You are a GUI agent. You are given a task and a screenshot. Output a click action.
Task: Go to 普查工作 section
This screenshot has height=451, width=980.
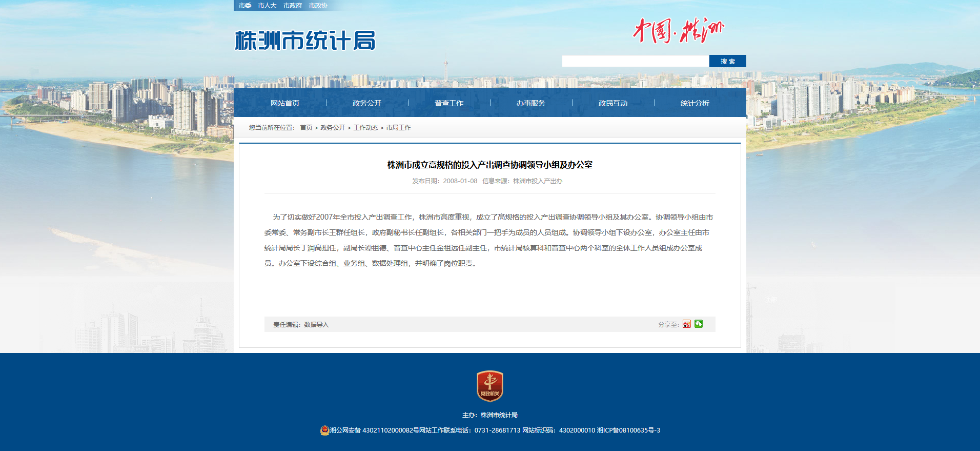pos(449,103)
